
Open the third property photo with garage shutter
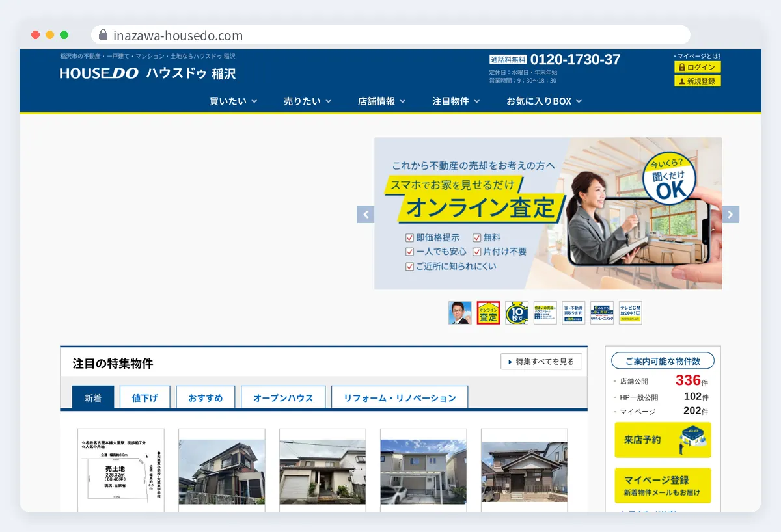(x=323, y=470)
